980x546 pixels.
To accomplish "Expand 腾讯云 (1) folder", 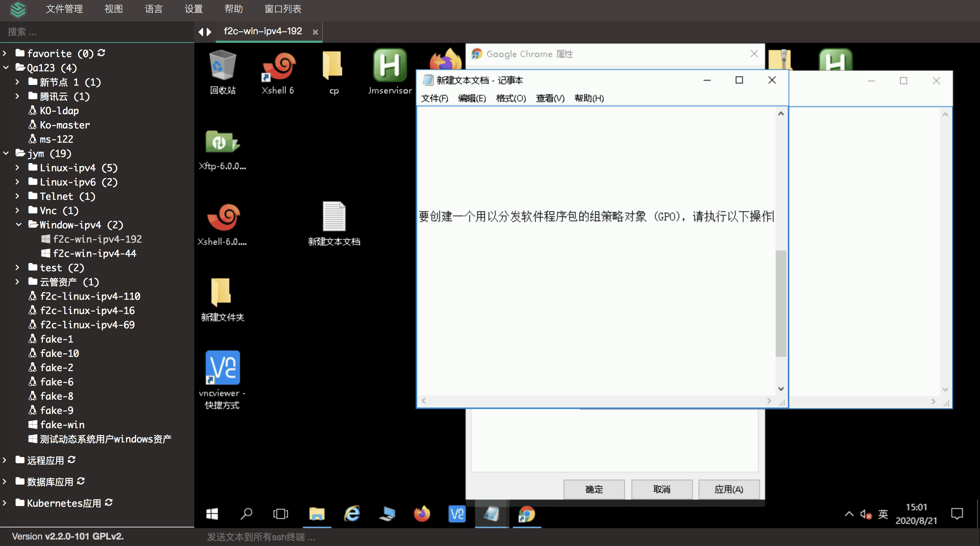I will pyautogui.click(x=17, y=96).
